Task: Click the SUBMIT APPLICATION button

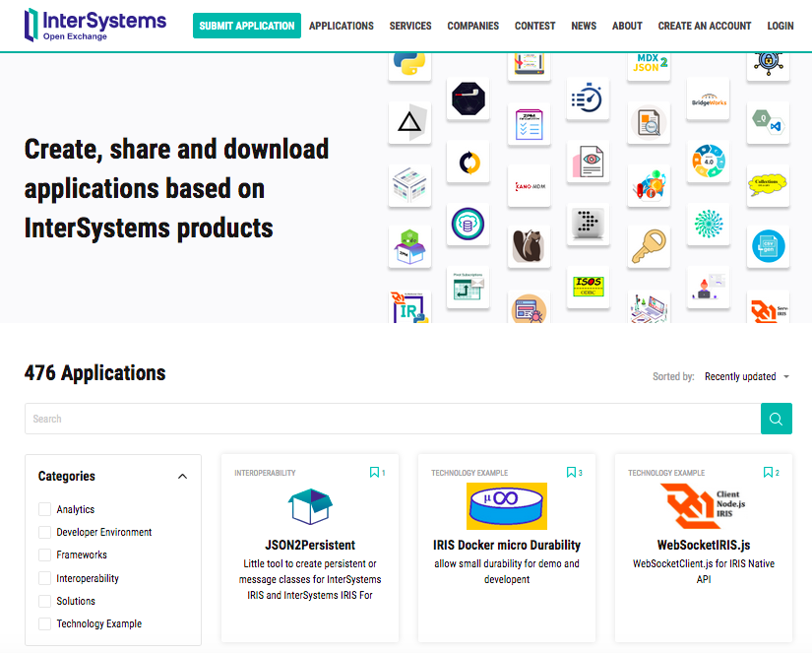Action: (x=246, y=26)
